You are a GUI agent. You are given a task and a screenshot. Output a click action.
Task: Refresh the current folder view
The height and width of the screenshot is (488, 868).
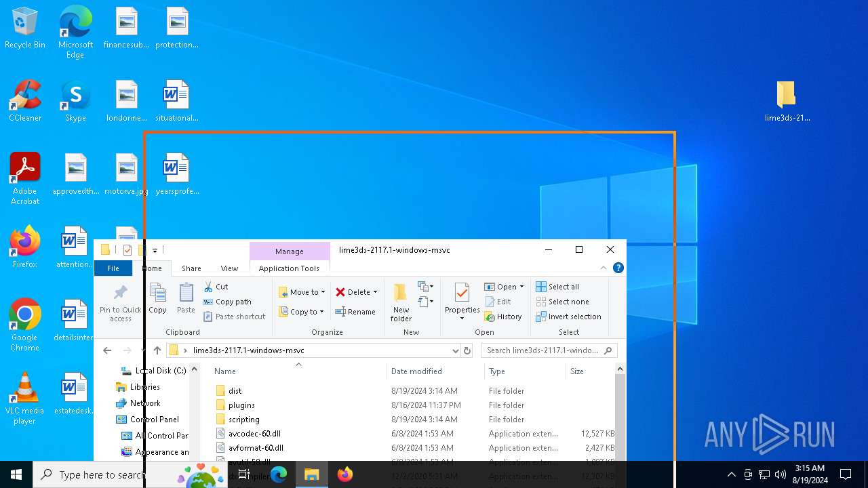(x=467, y=350)
